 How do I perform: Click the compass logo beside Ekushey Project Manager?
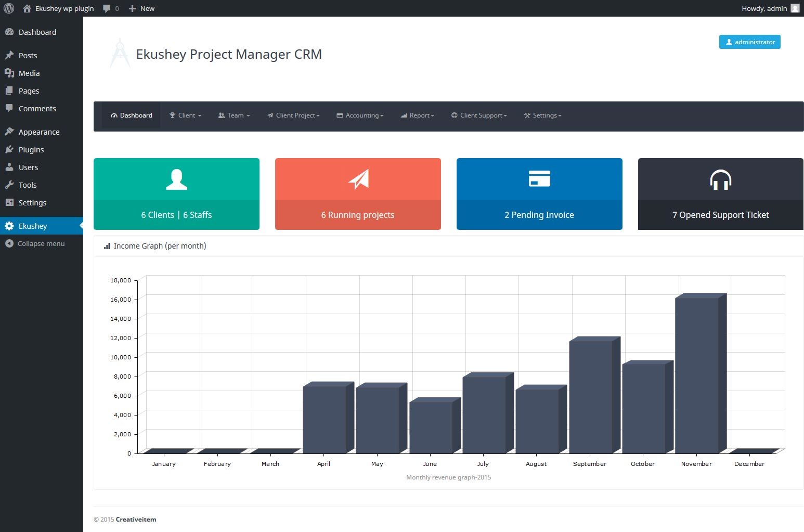120,53
